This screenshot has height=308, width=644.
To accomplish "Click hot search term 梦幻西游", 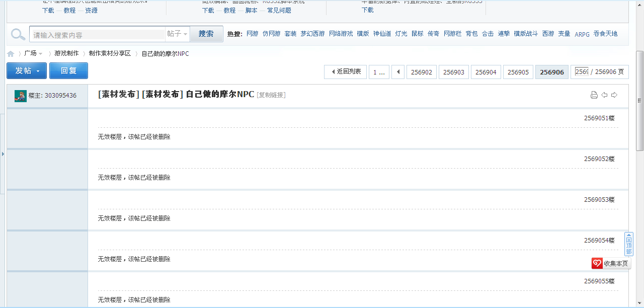I will [x=313, y=34].
